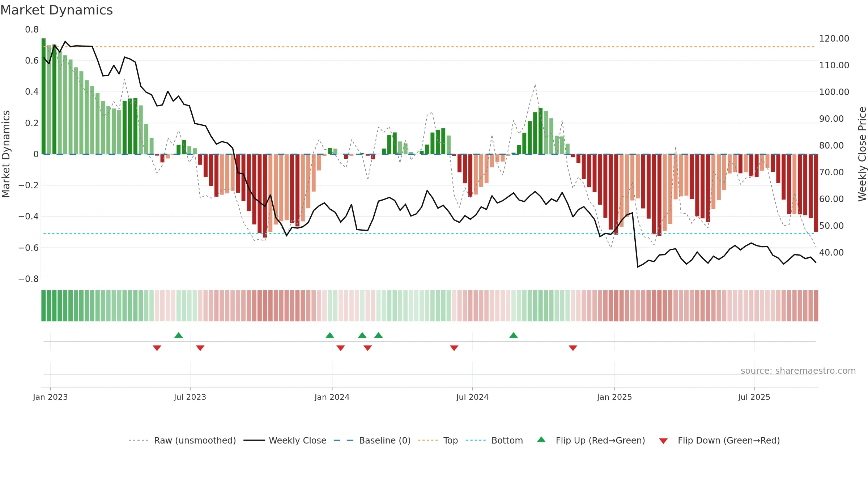Click the 0.8 left axis tick label
Image resolution: width=868 pixels, height=488 pixels.
click(32, 30)
